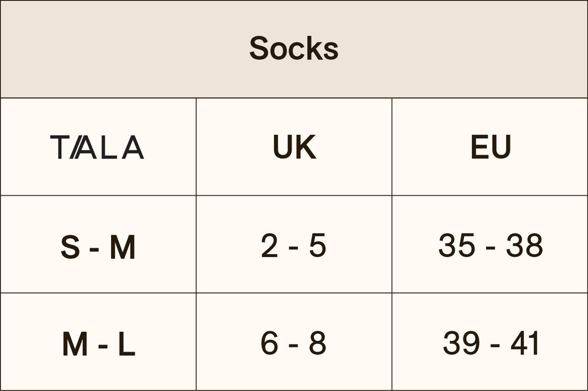Select the UK size range 6 - 8

293,343
